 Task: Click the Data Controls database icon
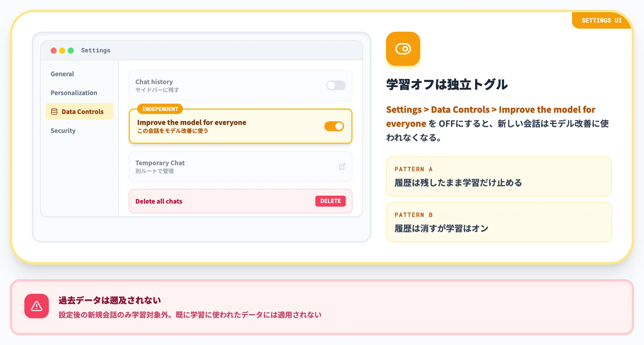click(54, 112)
